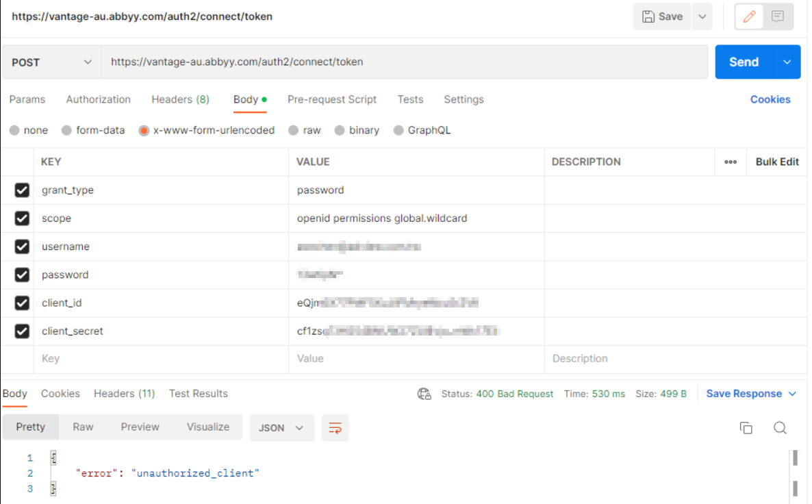Open the Save options dropdown arrow

pos(702,16)
